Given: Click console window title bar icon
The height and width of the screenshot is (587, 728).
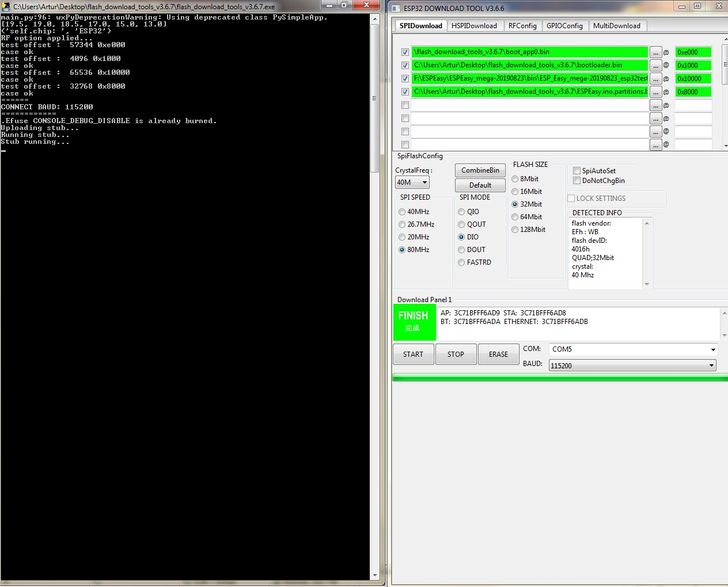Looking at the screenshot, I should click(x=6, y=6).
